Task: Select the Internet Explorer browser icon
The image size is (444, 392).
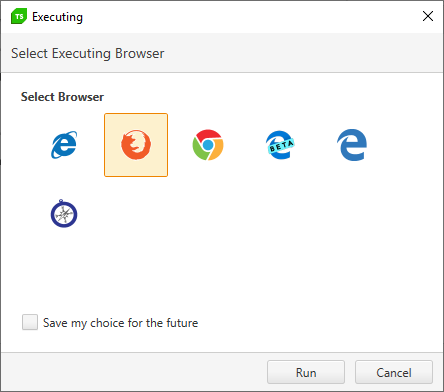Action: pyautogui.click(x=64, y=145)
